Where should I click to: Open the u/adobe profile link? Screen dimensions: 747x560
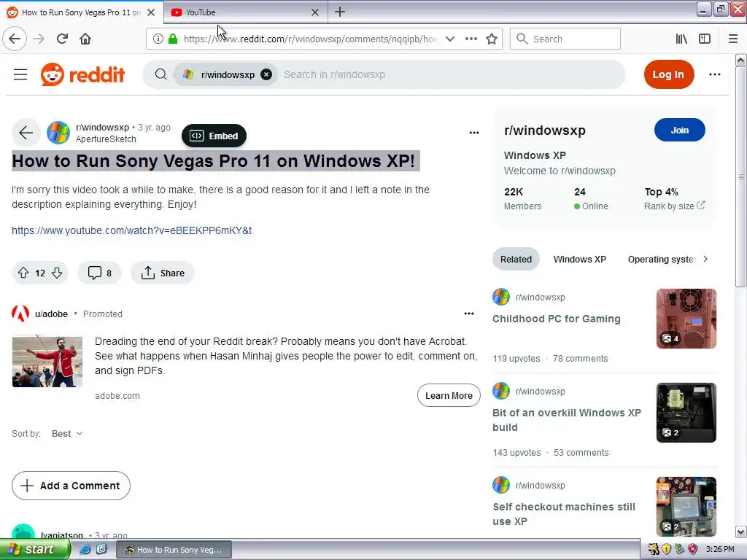tap(52, 314)
